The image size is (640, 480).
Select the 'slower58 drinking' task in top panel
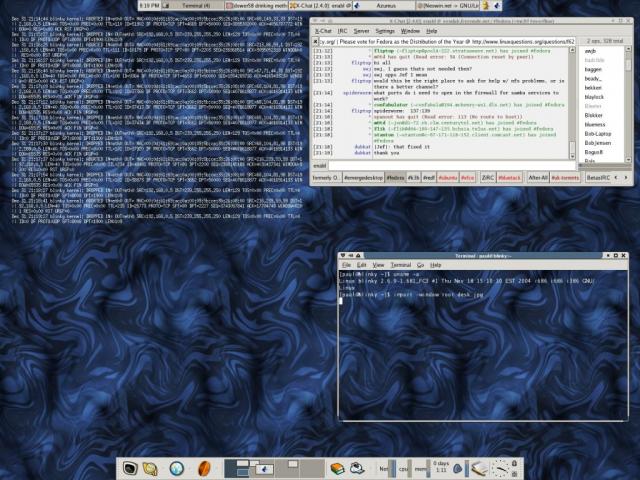tap(256, 5)
